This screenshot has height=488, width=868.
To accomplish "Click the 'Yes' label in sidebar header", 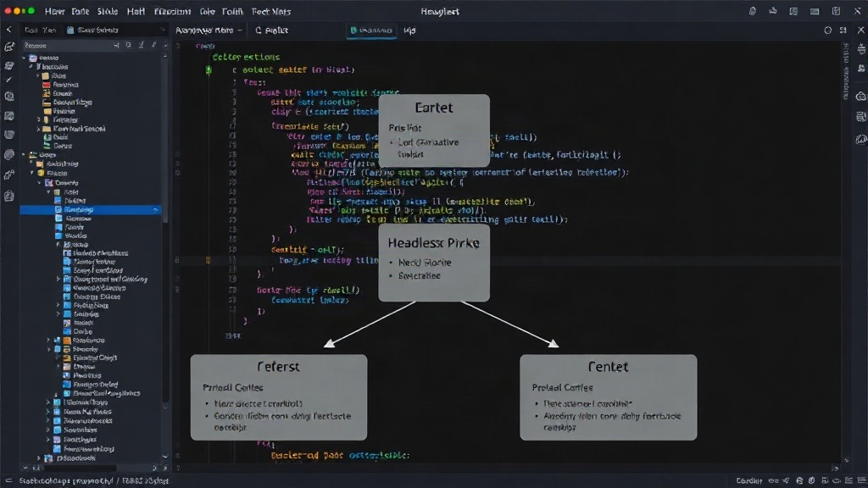I will [x=49, y=30].
